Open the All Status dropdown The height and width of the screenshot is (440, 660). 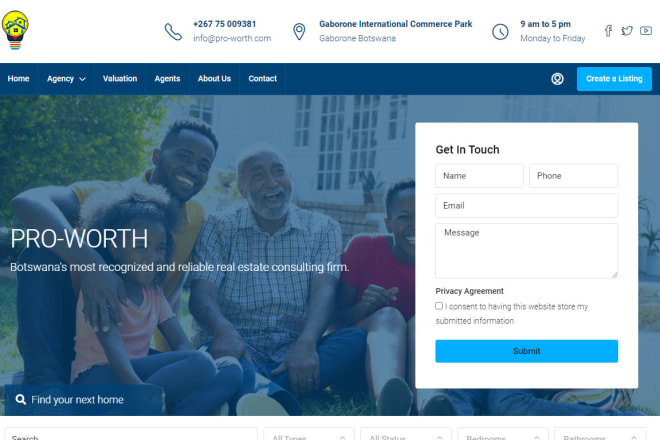pos(406,435)
